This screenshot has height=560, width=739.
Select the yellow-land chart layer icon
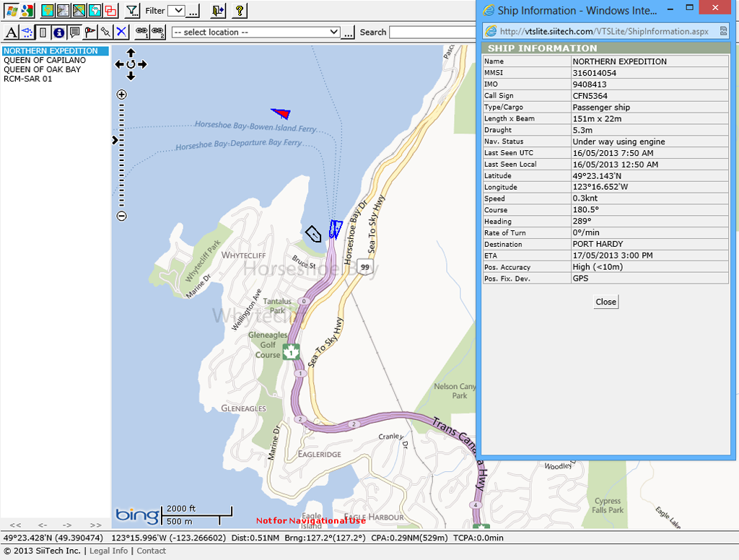pyautogui.click(x=47, y=10)
